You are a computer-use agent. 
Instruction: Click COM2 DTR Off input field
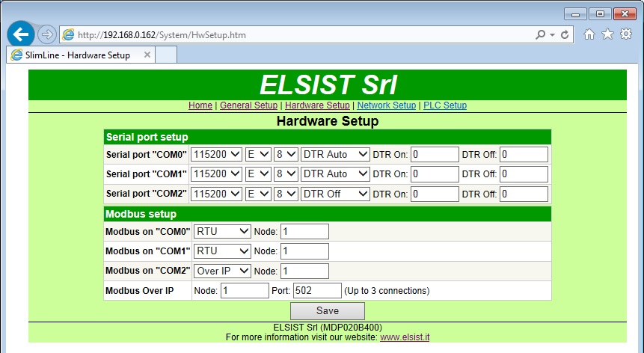tap(524, 194)
